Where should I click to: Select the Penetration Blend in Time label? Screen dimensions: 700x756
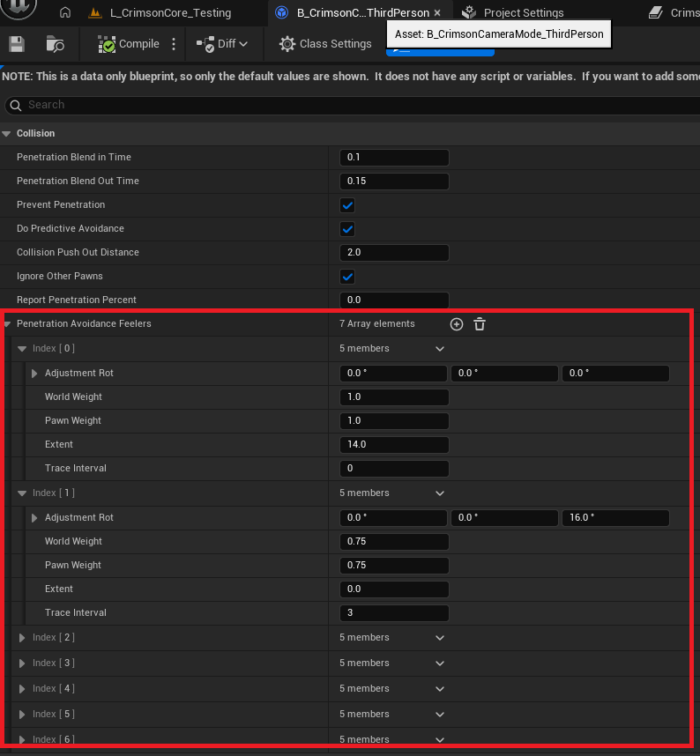[x=74, y=157]
